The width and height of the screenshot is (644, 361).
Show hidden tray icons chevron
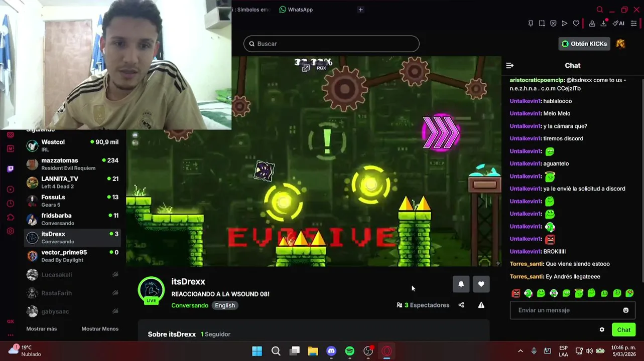pos(521,351)
